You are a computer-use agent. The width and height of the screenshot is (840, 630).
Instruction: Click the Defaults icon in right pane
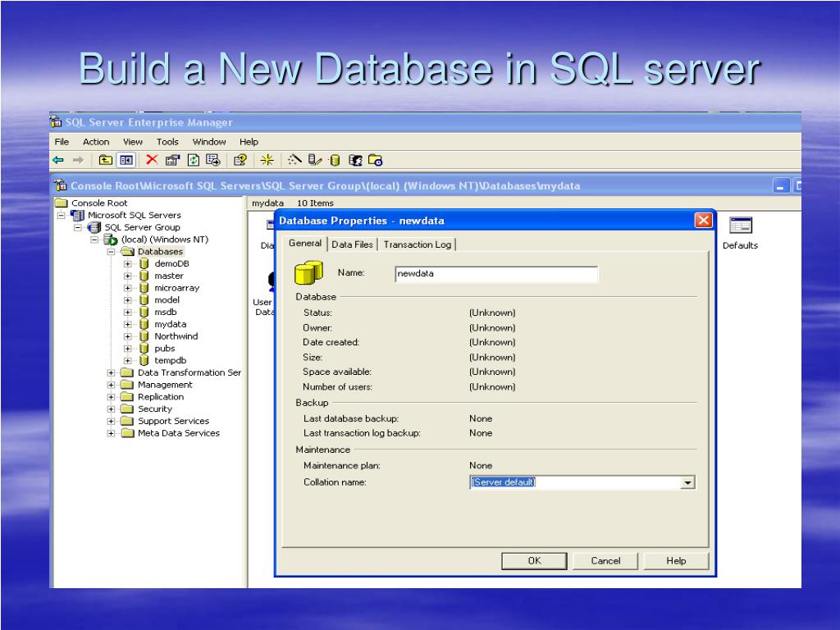741,226
